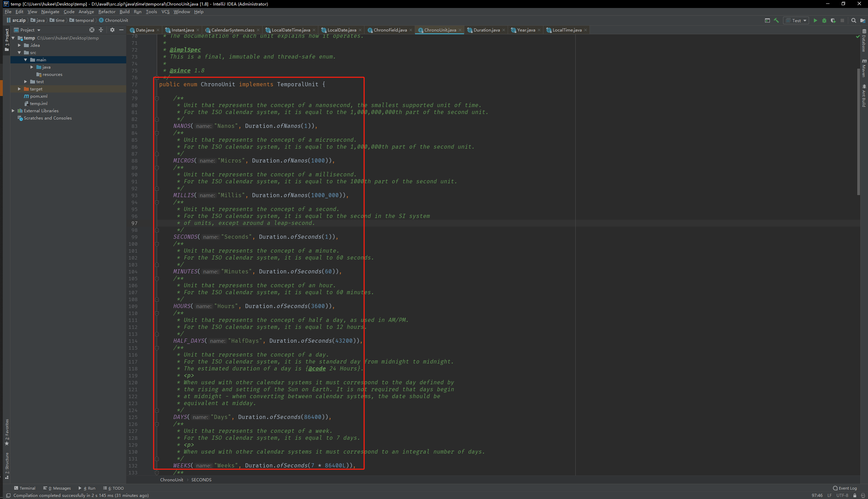Open the Refactor menu
868x499 pixels.
point(106,11)
